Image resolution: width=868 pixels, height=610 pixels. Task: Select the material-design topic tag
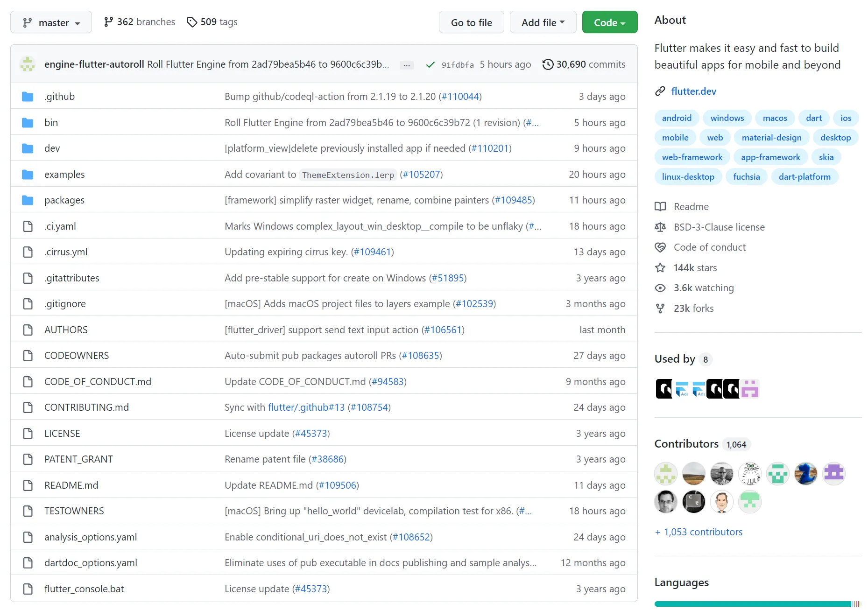coord(771,138)
